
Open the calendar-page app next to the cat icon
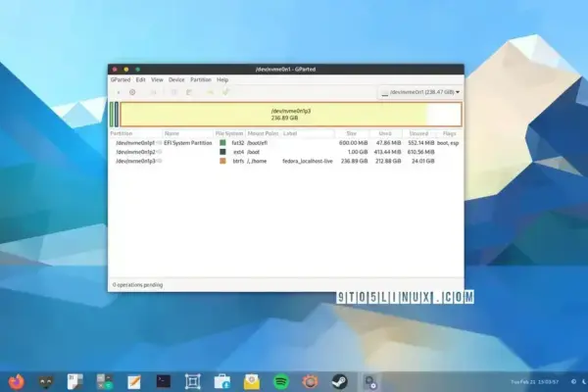[x=75, y=382]
